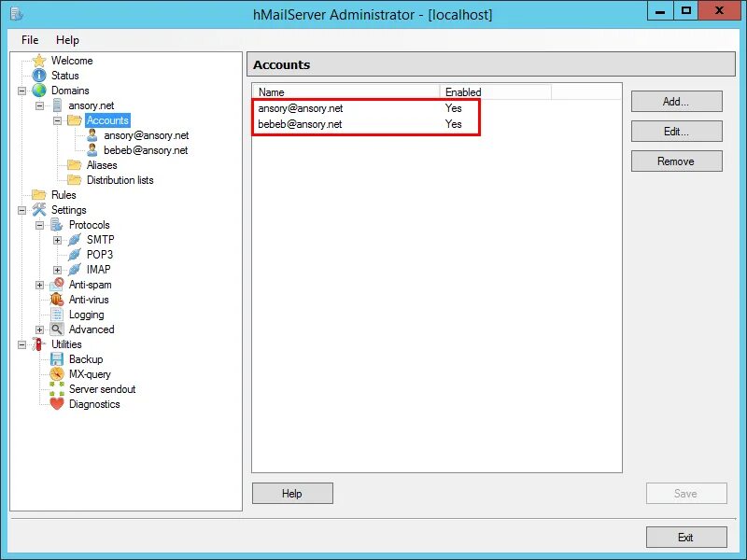The width and height of the screenshot is (747, 560).
Task: Select the Diagnostics tree label
Action: point(94,404)
